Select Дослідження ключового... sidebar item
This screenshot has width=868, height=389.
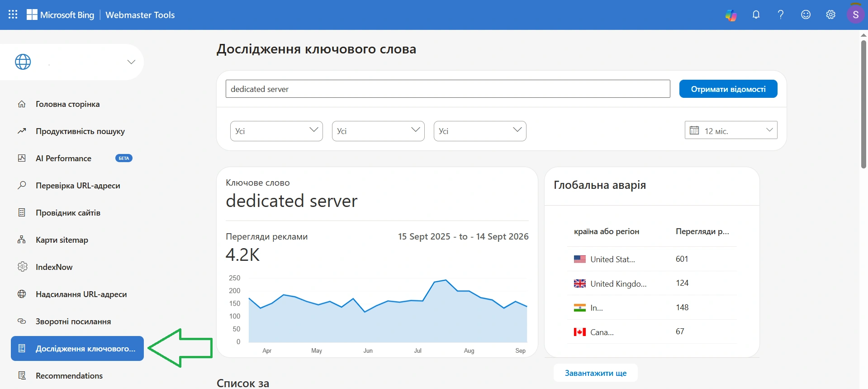tap(77, 349)
